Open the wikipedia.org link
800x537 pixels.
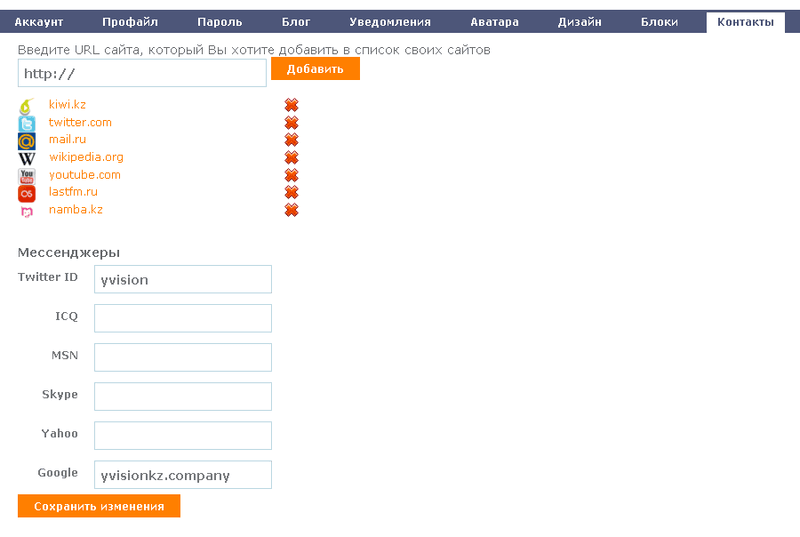click(x=86, y=157)
